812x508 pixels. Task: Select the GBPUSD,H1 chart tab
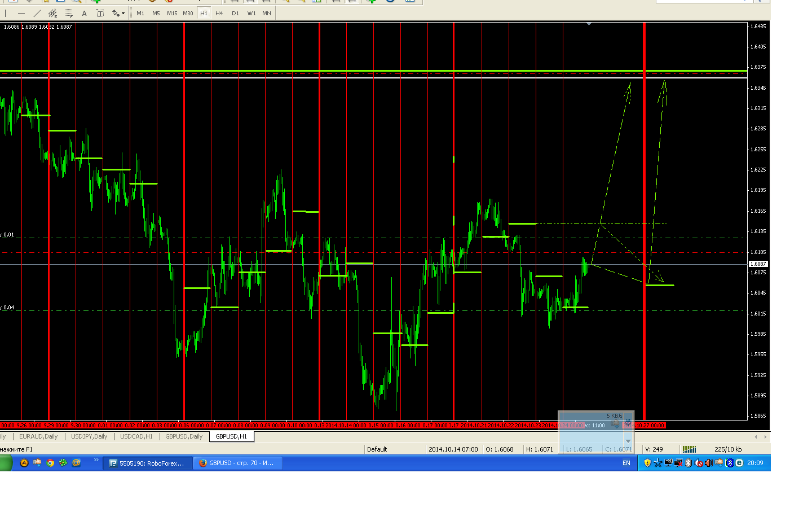click(231, 436)
